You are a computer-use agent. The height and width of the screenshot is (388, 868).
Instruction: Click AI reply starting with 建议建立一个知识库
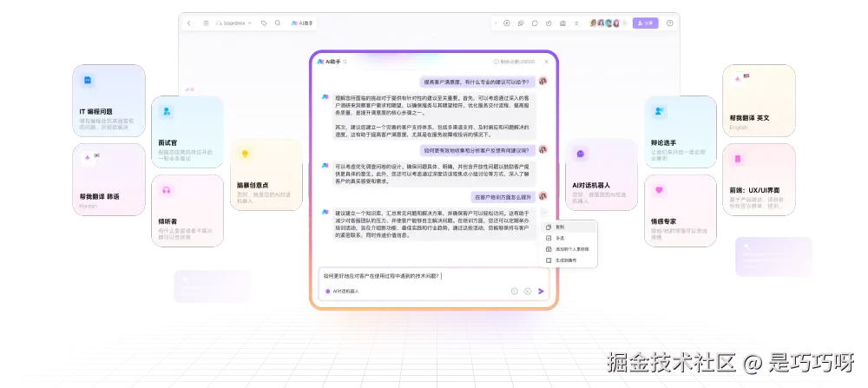[x=435, y=224]
